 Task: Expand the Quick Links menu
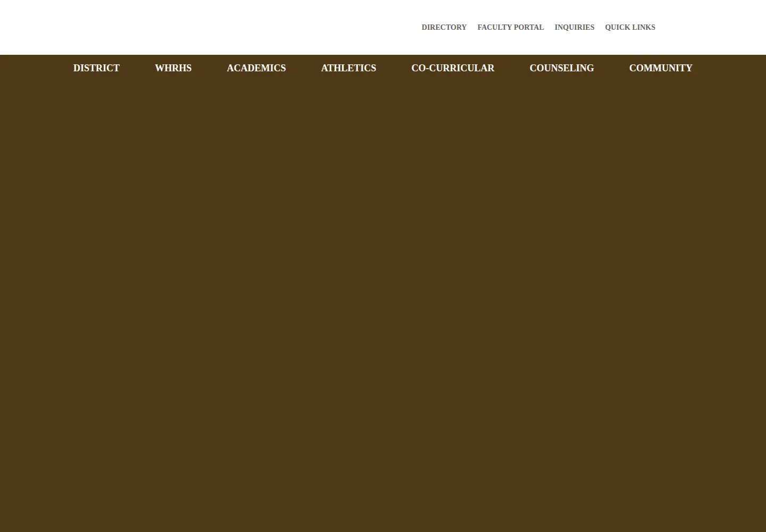pos(630,27)
